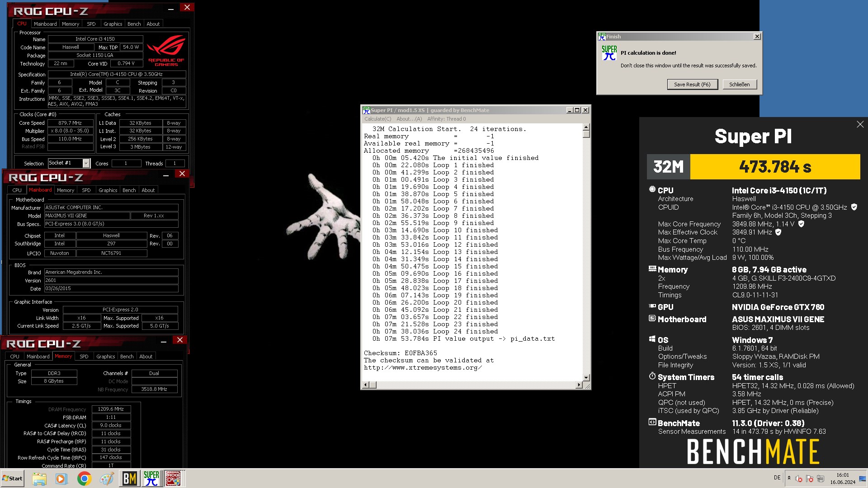Click the Core Speed value 879.7 MHz
The height and width of the screenshot is (488, 868).
tap(70, 123)
